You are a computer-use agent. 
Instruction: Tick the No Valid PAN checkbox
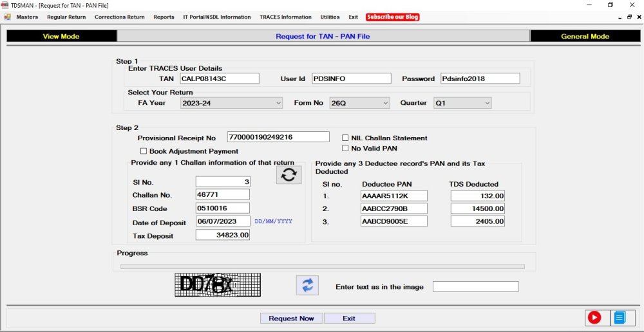(x=346, y=149)
